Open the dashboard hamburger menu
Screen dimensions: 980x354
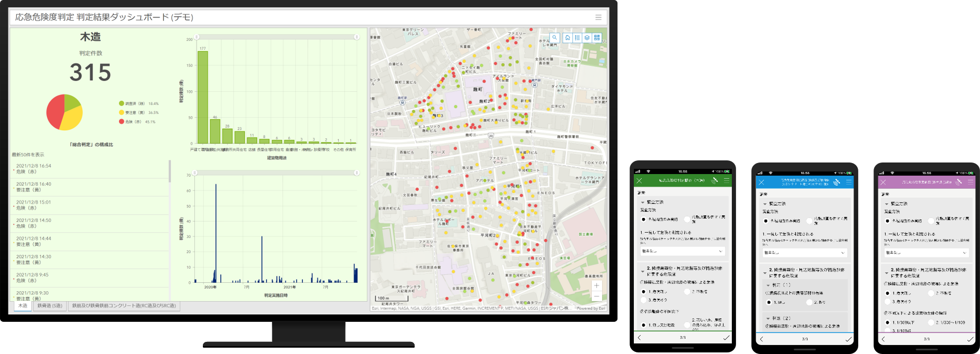[598, 17]
